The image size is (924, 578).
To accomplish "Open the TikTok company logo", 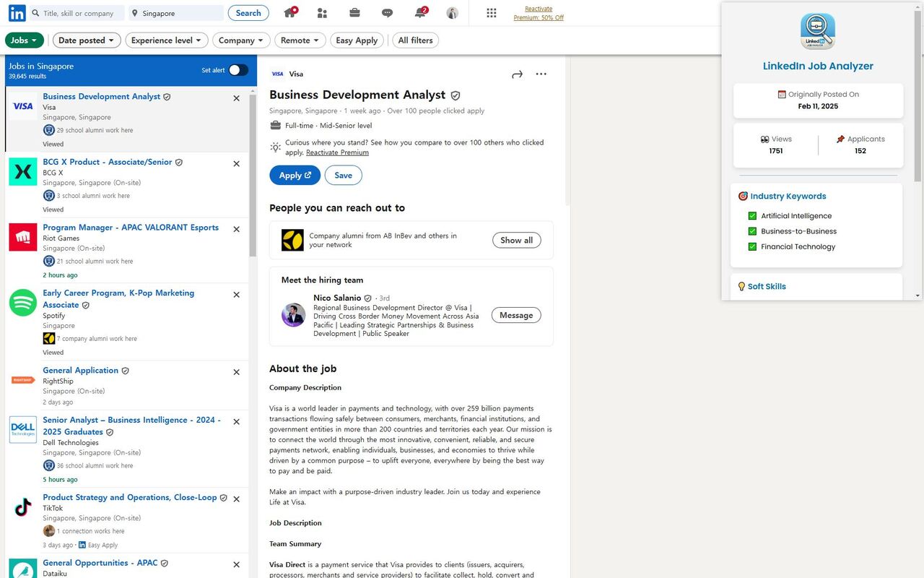I will (x=23, y=507).
